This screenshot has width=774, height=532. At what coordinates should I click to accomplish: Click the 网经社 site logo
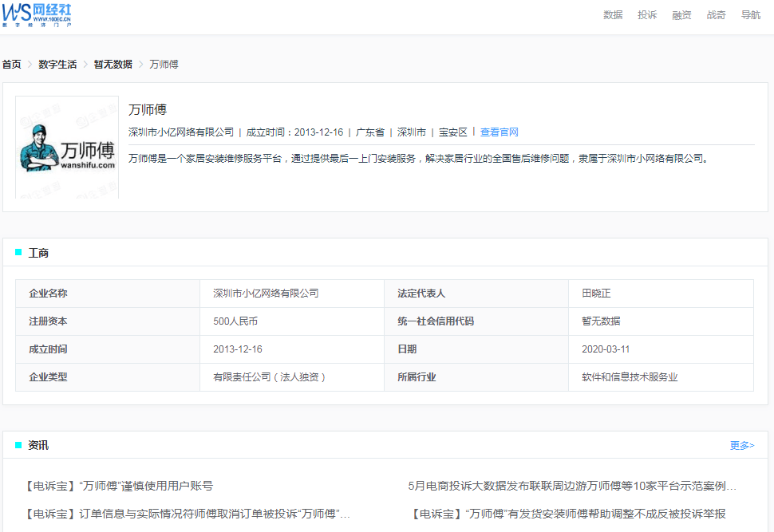[x=37, y=15]
